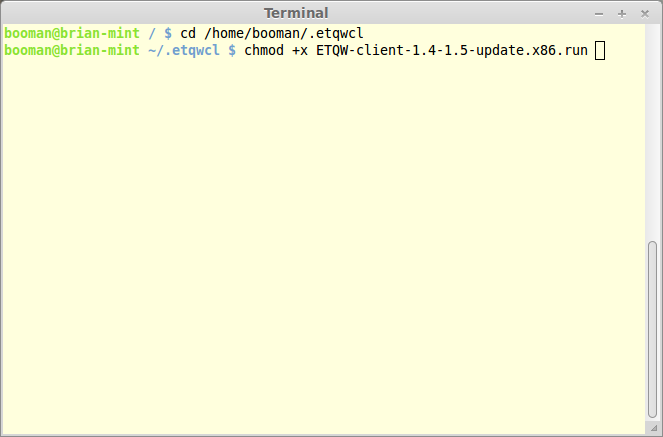Click the dollar sign before chmod
The image size is (663, 437).
point(232,50)
